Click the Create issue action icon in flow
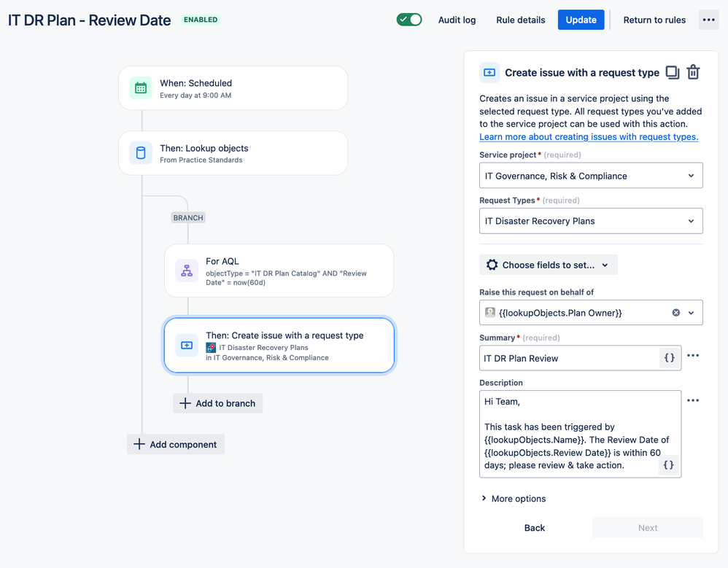 point(187,346)
